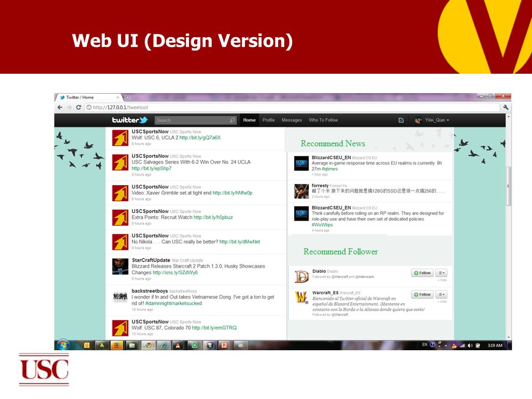This screenshot has height=399, width=532.
Task: Click the browser back arrow
Action: 60,107
